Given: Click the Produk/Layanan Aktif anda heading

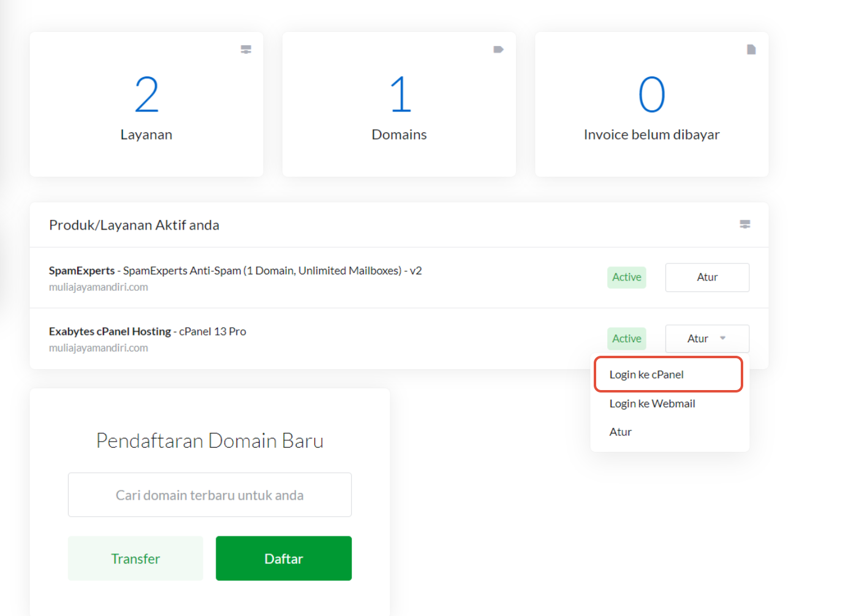Looking at the screenshot, I should pyautogui.click(x=134, y=225).
